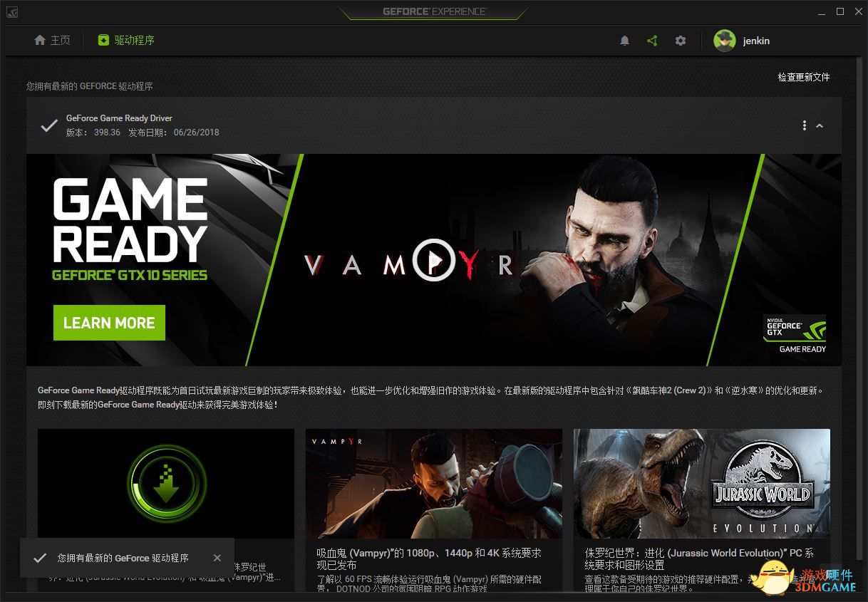Open the Jurassic World Evolution article thumbnail

pyautogui.click(x=702, y=483)
